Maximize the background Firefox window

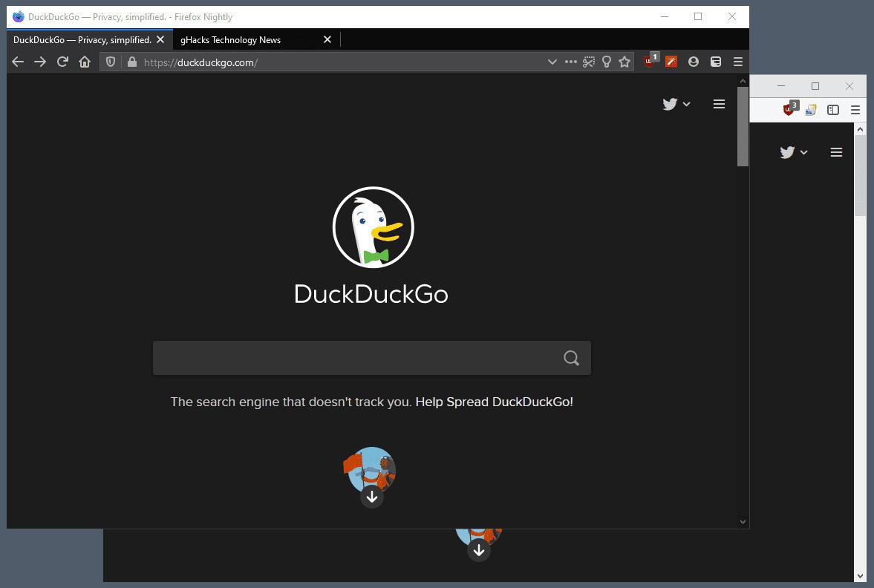coord(815,86)
